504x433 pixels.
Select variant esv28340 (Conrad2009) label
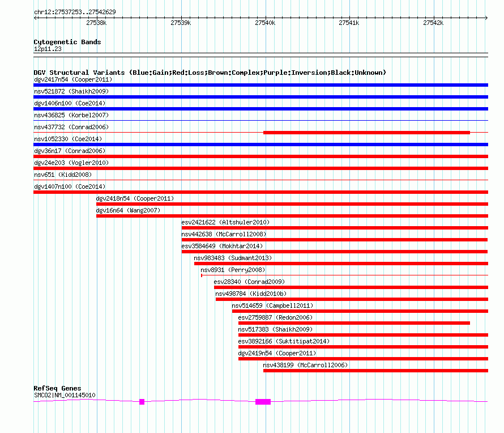pyautogui.click(x=249, y=282)
